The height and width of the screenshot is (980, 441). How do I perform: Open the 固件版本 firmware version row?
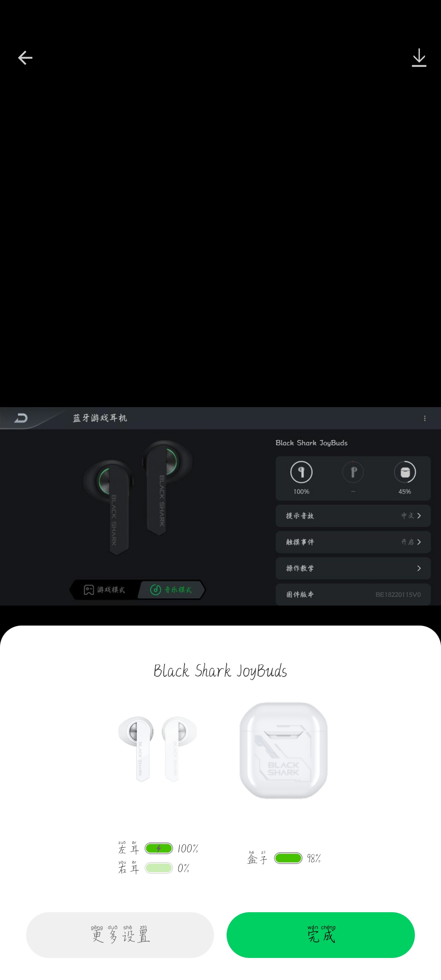353,594
